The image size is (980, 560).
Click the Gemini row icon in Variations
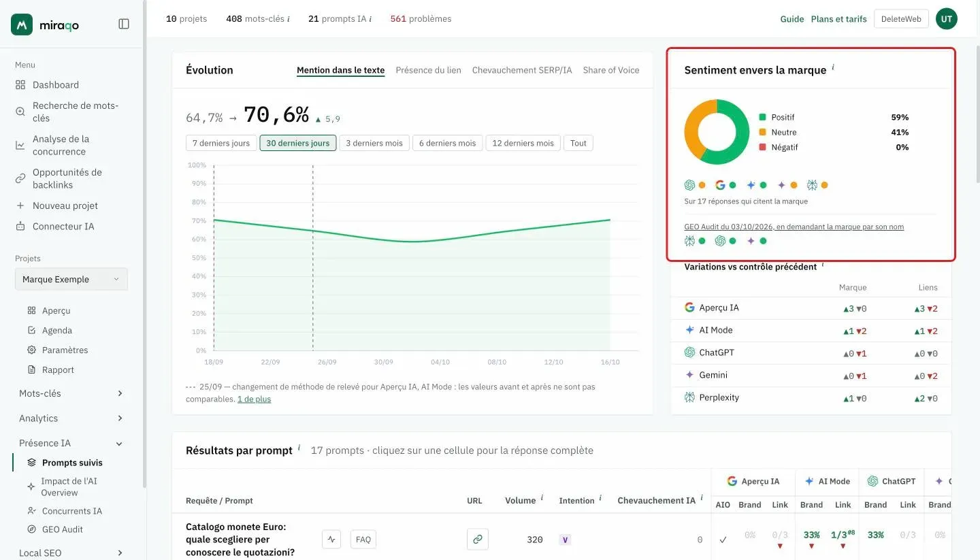coord(690,375)
